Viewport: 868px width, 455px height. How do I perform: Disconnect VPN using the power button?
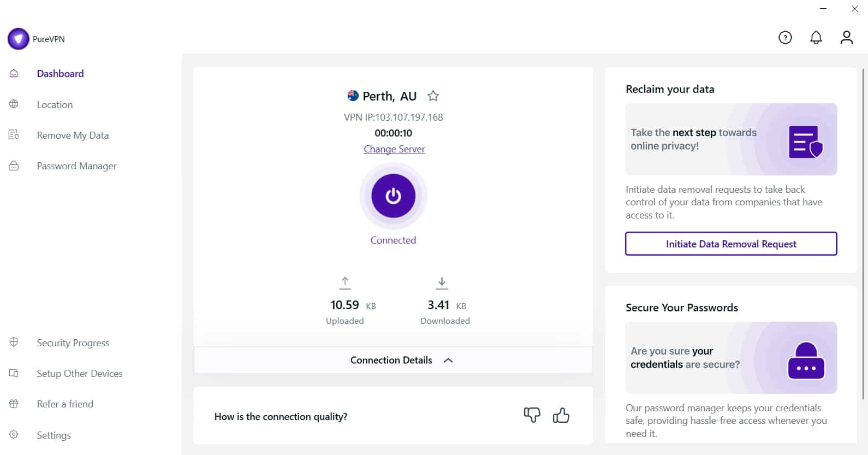(x=393, y=196)
